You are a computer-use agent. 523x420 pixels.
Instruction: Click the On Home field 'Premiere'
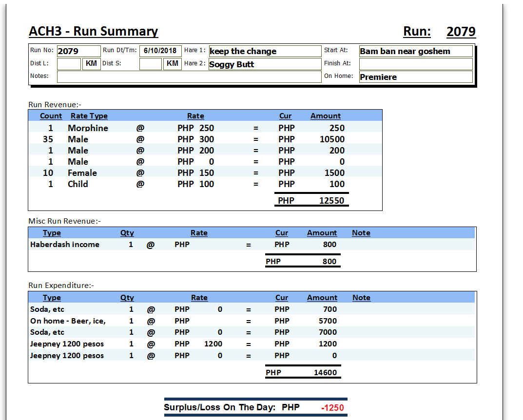415,77
